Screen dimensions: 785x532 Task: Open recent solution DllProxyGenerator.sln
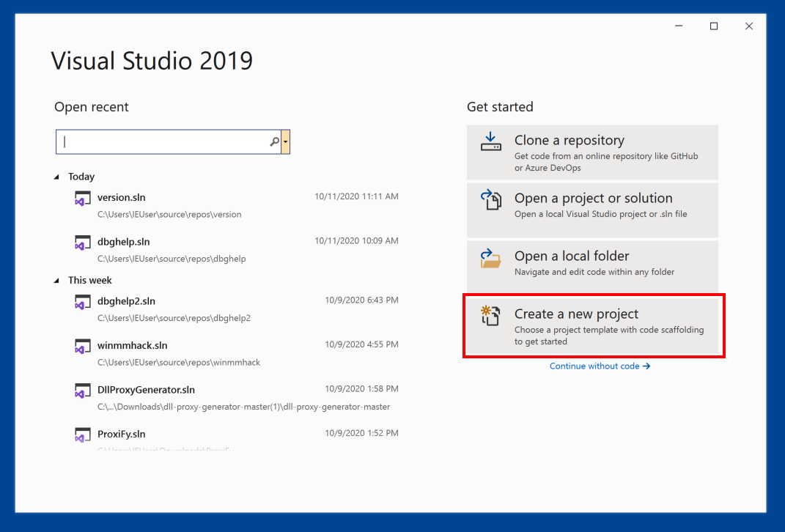(x=236, y=397)
